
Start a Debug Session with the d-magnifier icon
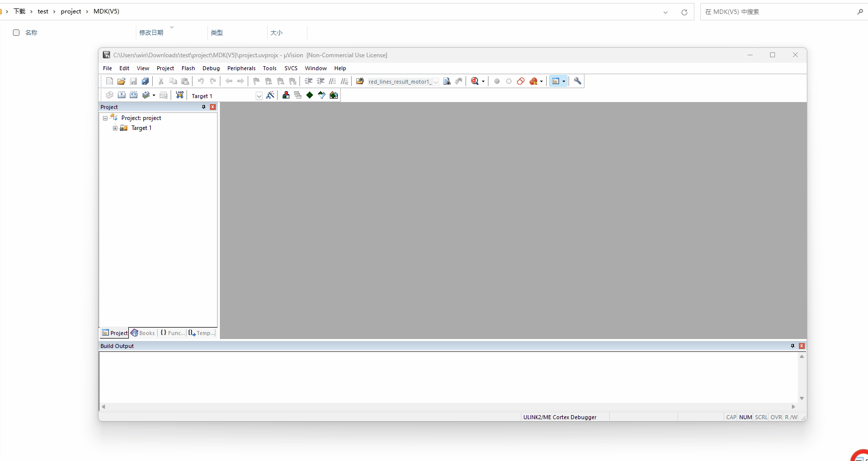point(476,81)
